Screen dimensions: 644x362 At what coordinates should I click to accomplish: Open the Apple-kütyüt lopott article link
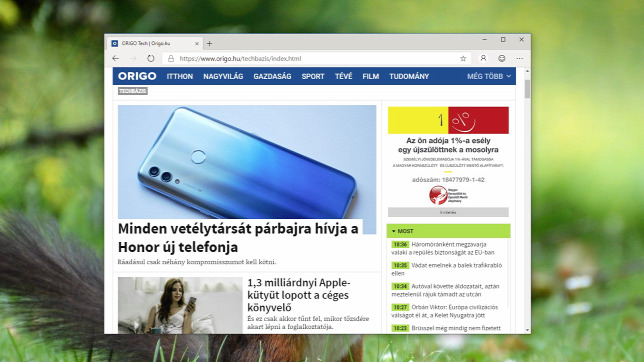point(299,295)
